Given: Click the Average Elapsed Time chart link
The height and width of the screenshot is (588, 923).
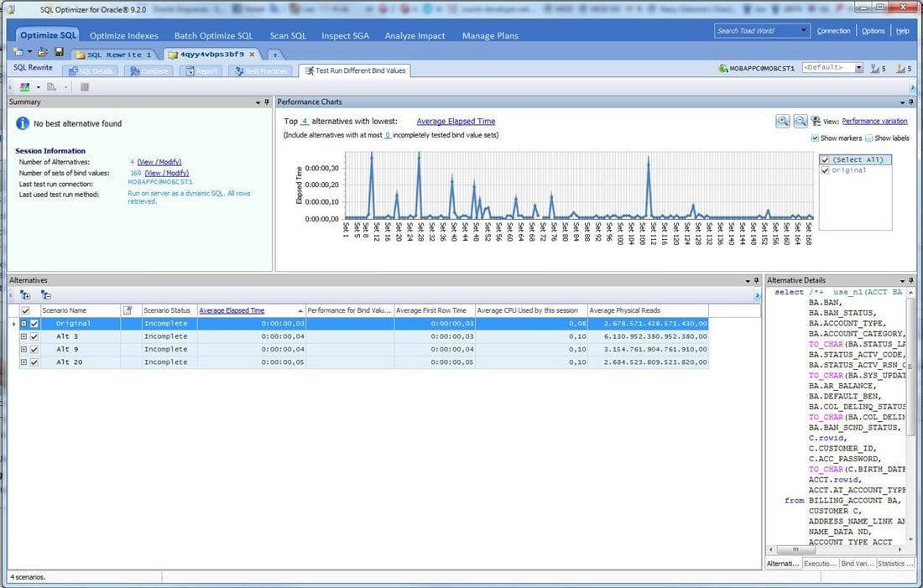Looking at the screenshot, I should [x=456, y=122].
